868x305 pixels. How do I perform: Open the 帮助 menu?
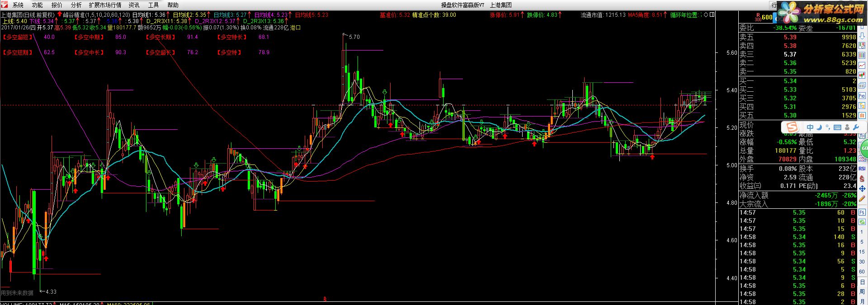click(173, 5)
